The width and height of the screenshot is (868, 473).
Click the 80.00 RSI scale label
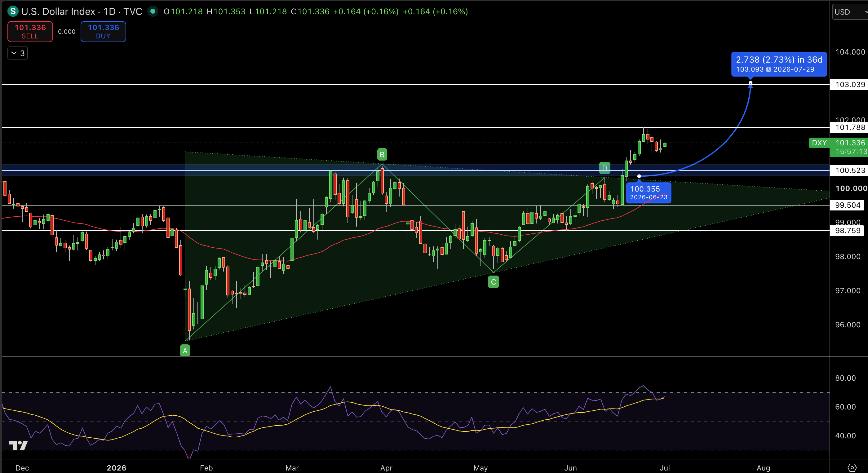(845, 378)
